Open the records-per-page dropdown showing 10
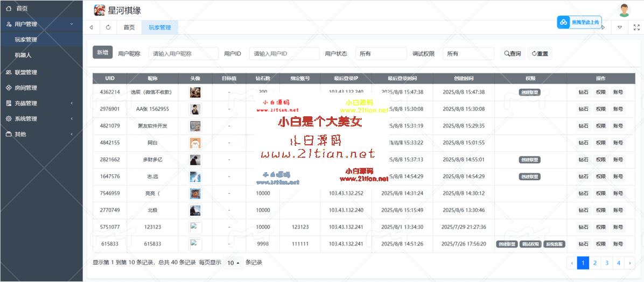 233,263
